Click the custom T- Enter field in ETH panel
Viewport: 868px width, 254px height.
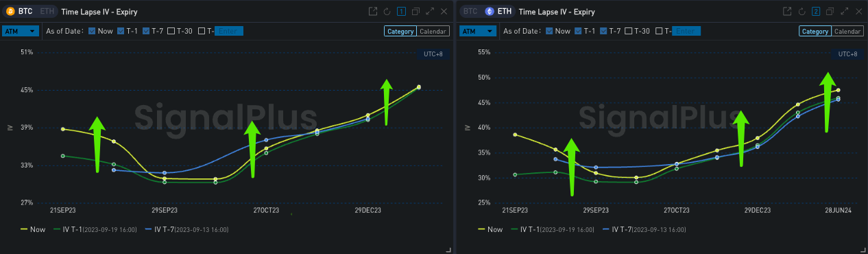point(687,31)
